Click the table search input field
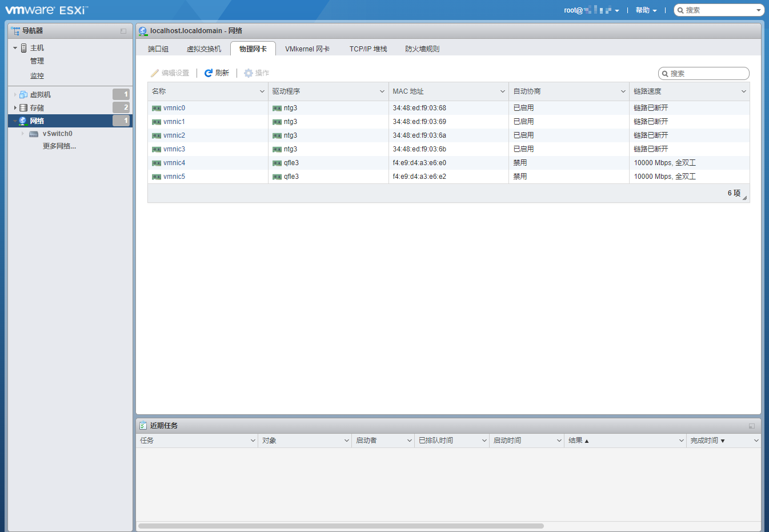 704,74
